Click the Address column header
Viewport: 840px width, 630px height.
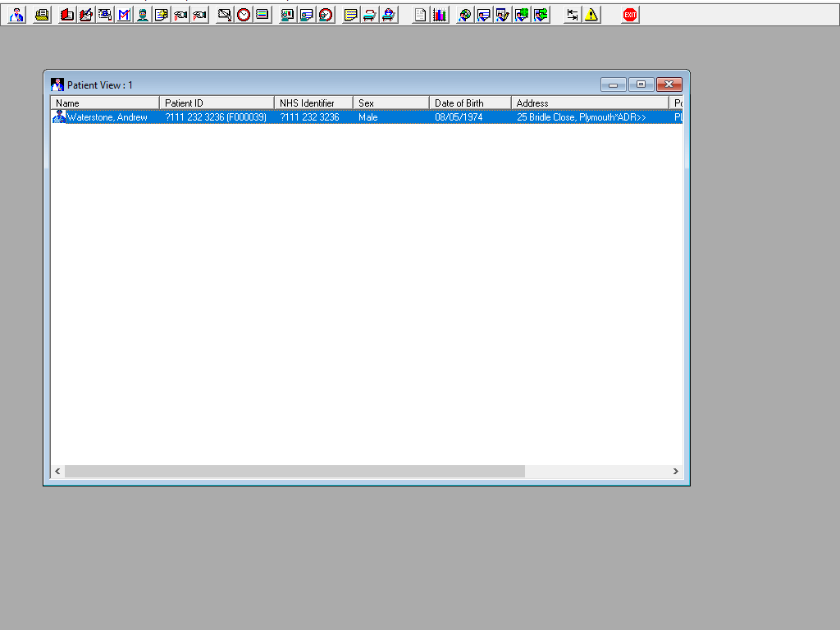[x=591, y=103]
